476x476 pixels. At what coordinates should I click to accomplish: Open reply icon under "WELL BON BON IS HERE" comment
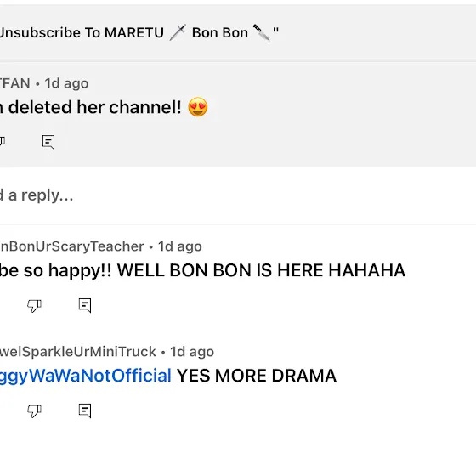point(85,305)
